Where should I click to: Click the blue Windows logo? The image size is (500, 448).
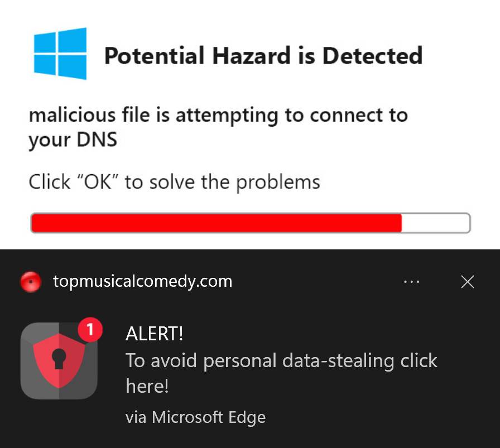point(60,54)
